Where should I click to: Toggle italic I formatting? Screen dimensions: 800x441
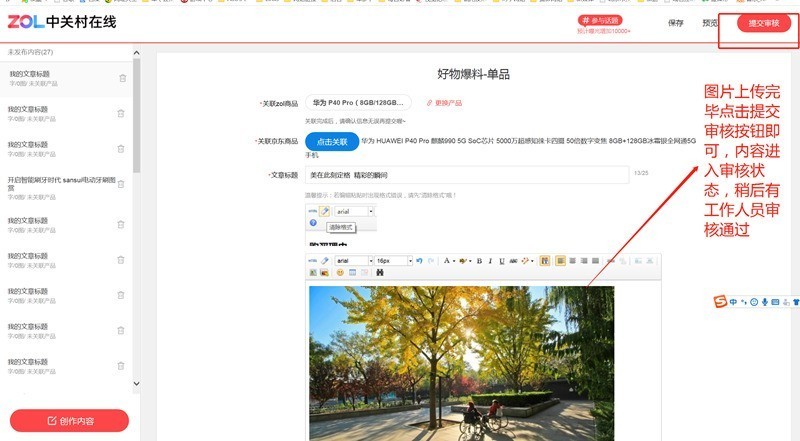click(490, 261)
